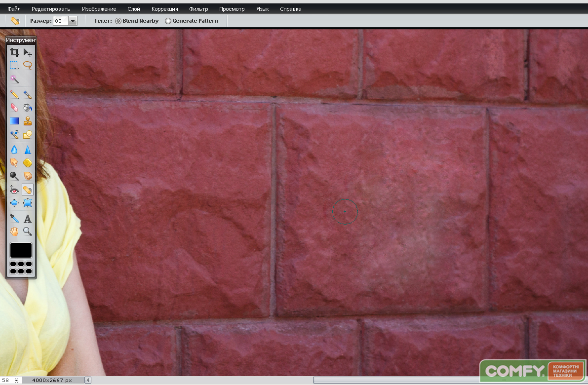
Task: Select the Smudge finger tool
Action: pyautogui.click(x=14, y=163)
